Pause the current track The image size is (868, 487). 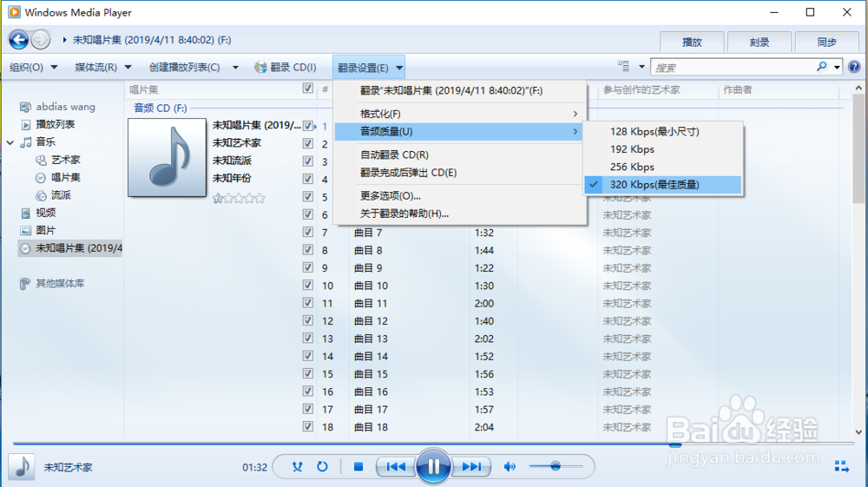(x=433, y=466)
